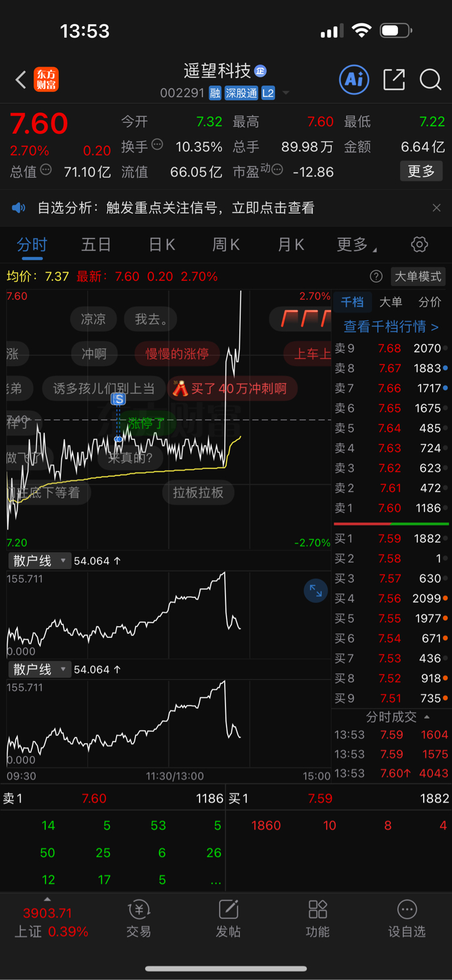Select 买9 row at 7.51

pos(391,698)
